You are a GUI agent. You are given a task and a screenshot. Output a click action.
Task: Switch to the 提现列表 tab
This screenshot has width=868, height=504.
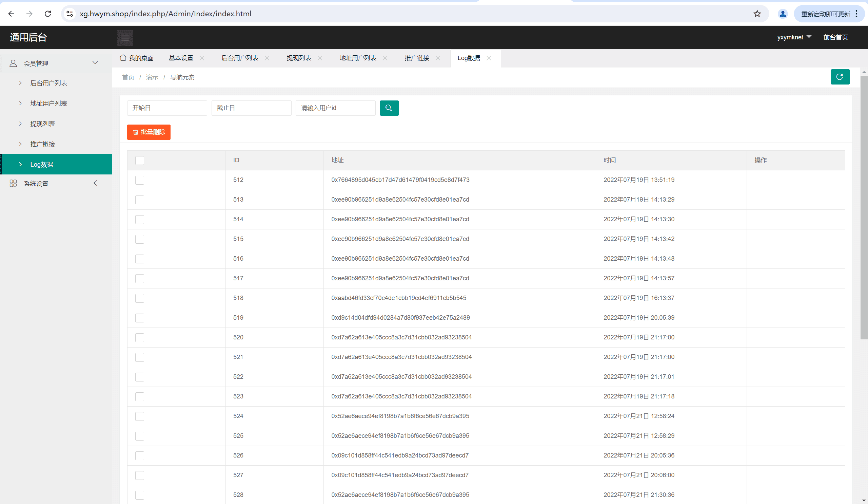(x=299, y=58)
